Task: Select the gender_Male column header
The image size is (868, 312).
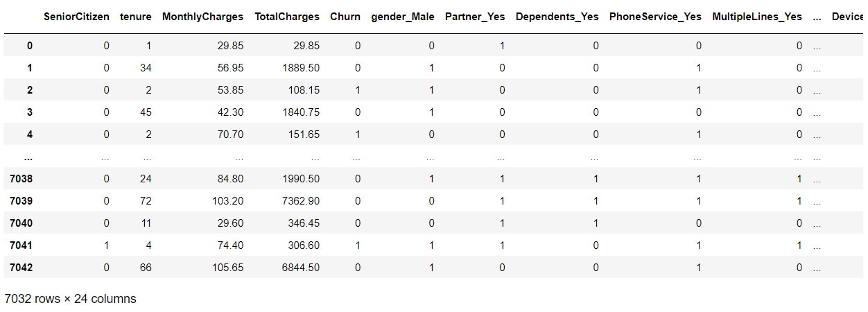Action: coord(403,17)
